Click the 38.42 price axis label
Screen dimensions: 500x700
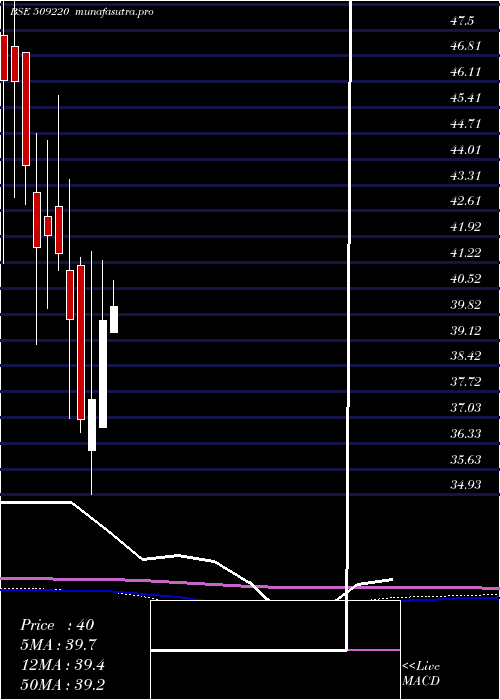[465, 356]
